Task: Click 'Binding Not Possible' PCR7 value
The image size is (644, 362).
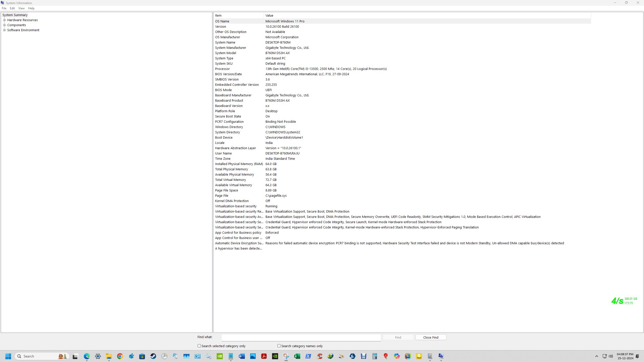Action: [281, 122]
